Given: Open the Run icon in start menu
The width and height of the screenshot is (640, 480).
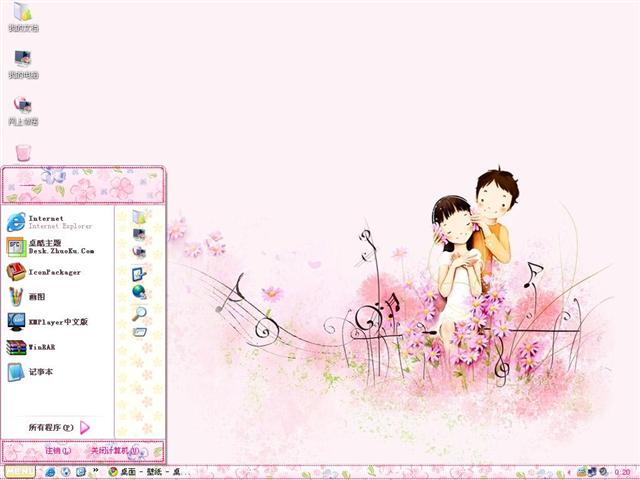Looking at the screenshot, I should (139, 332).
